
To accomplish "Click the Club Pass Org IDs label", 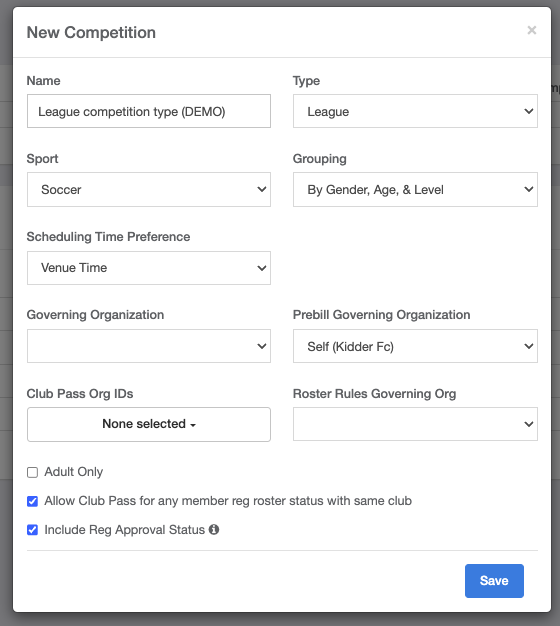I will click(80, 394).
